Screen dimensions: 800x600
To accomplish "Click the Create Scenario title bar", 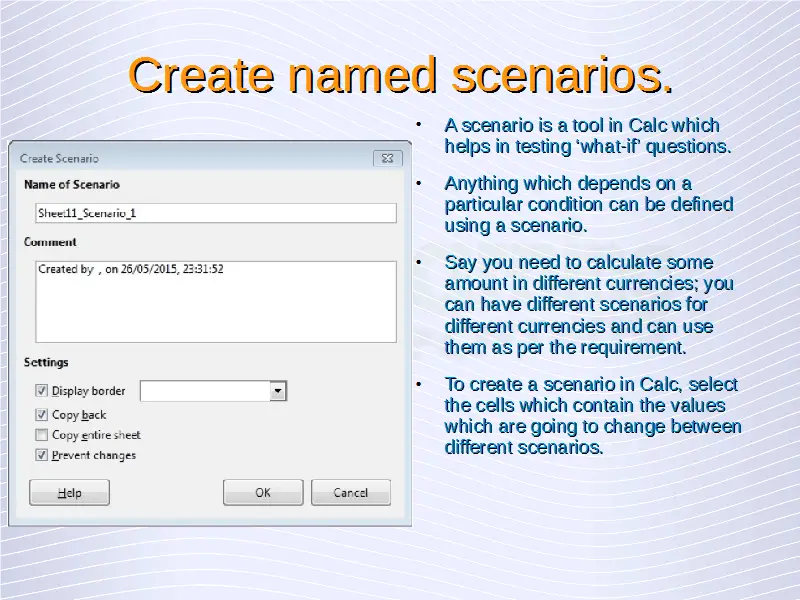I will click(x=190, y=158).
